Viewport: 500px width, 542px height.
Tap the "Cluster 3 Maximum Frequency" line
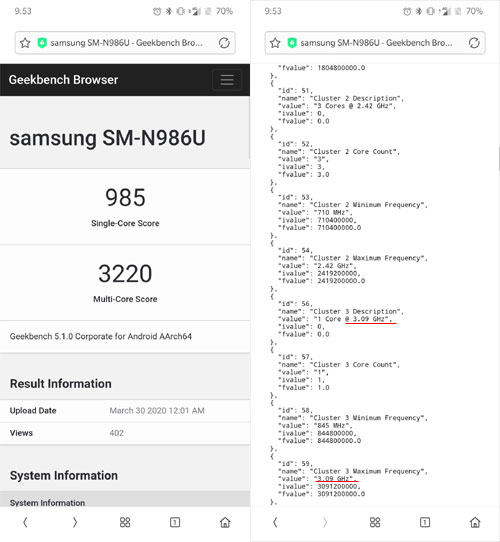[353, 471]
